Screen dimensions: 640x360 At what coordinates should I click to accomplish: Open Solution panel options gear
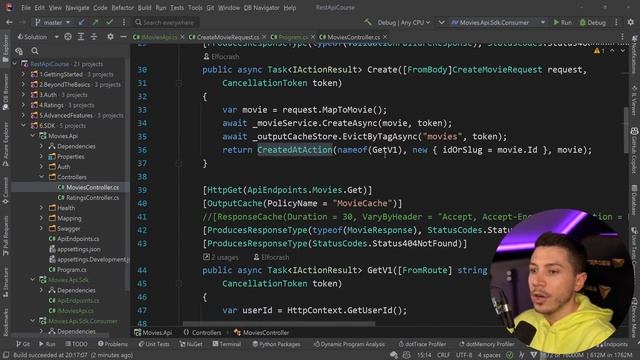click(110, 37)
